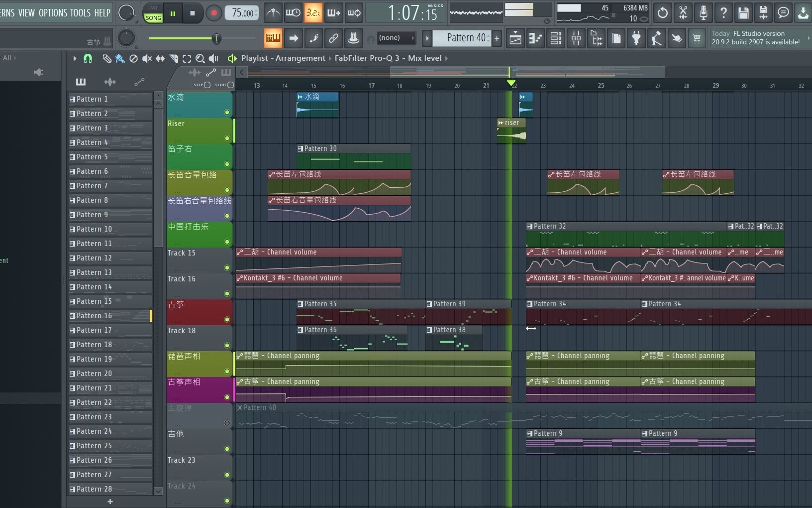Activate the metronome button
Viewport: 812px width, 508px height.
point(273,13)
